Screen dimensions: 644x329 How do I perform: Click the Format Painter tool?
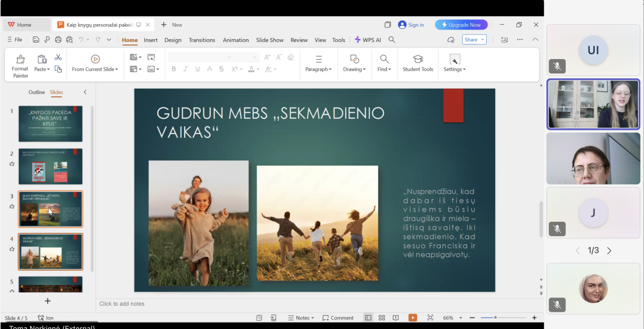20,65
